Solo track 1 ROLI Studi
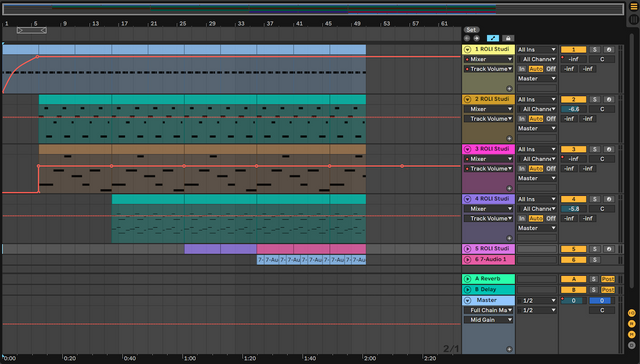Screen dimensions: 640x364 click(595, 49)
